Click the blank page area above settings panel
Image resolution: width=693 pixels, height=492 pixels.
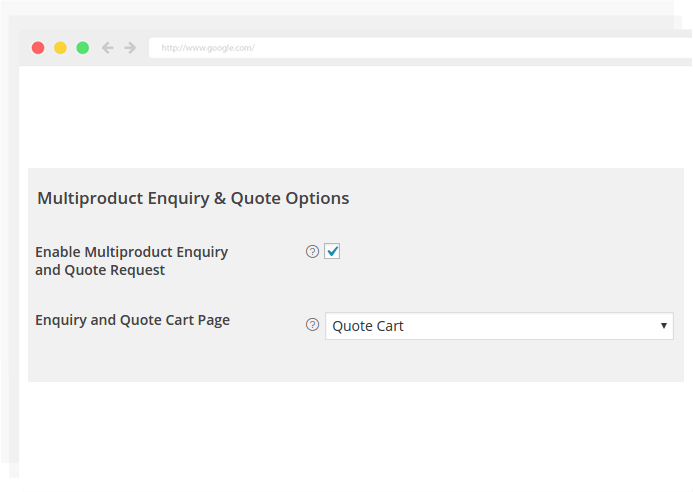point(350,115)
